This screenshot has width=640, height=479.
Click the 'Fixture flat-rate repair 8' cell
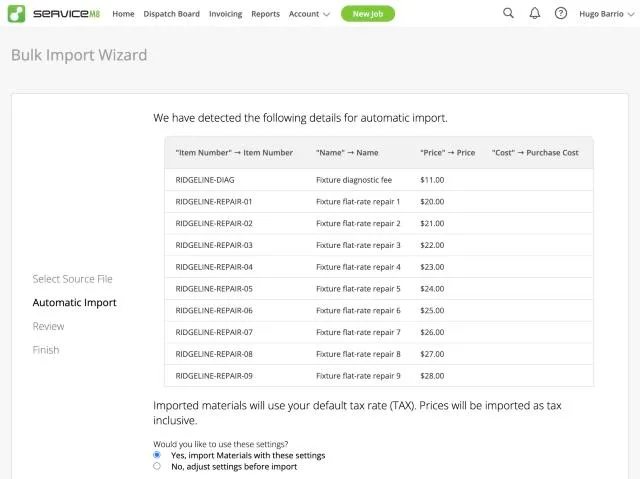(358, 354)
